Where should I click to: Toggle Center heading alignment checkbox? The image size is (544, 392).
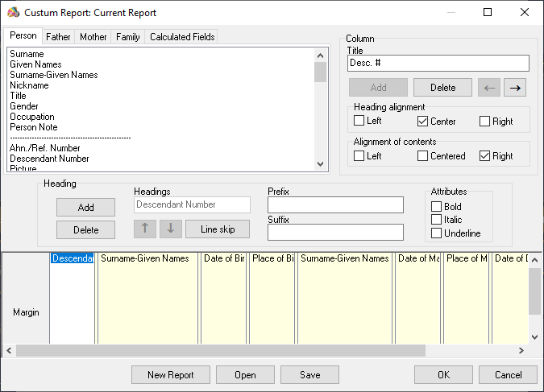tap(423, 122)
